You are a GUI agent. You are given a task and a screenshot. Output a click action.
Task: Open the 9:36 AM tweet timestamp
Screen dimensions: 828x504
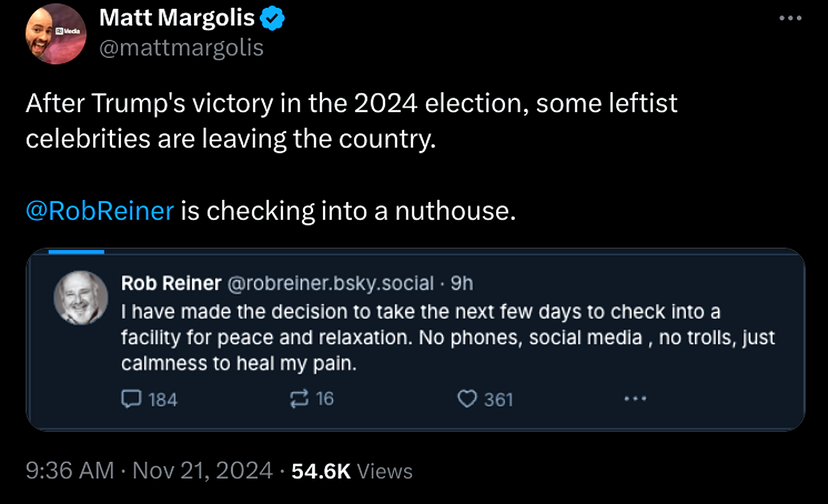[x=70, y=471]
